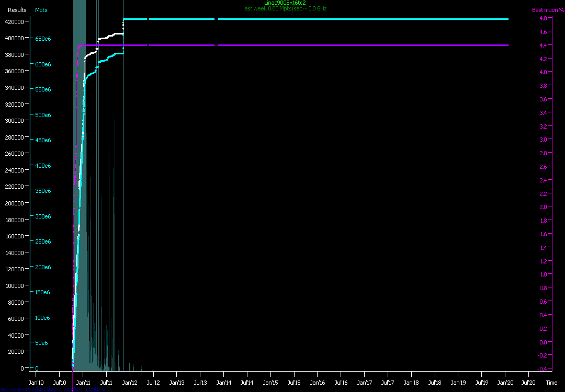
Task: Click the cyan Mpts axis label
Action: 41,10
